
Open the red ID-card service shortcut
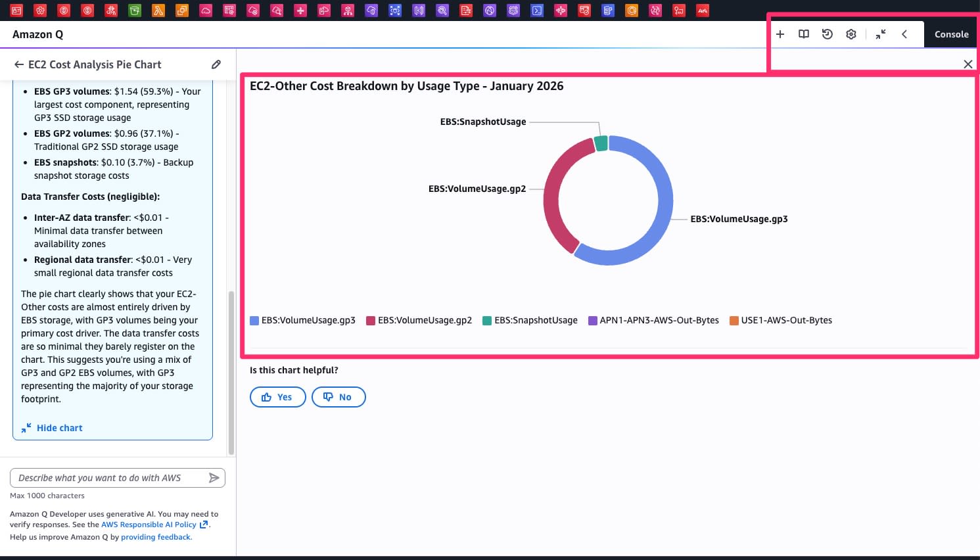[16, 11]
